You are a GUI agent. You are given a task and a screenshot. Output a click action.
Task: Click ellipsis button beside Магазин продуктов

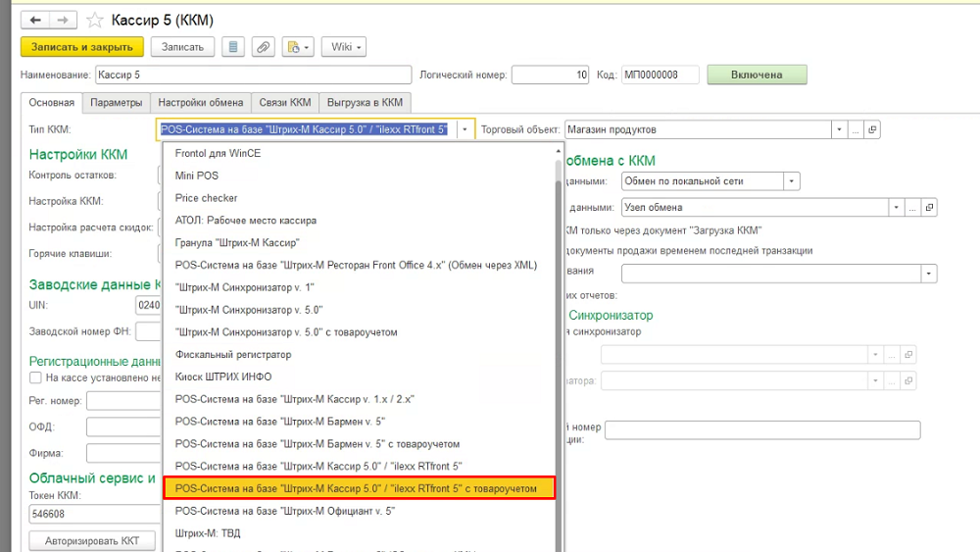click(856, 129)
